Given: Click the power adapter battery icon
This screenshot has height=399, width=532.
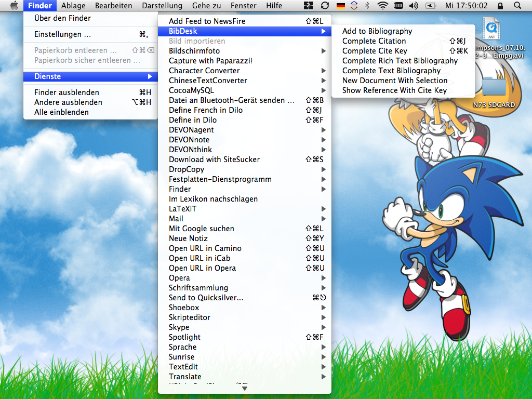Looking at the screenshot, I should (x=431, y=5).
